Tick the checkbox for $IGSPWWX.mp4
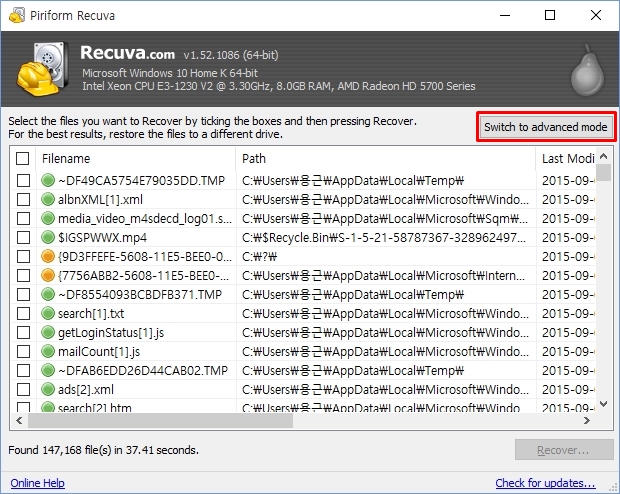The height and width of the screenshot is (494, 620). [x=23, y=237]
